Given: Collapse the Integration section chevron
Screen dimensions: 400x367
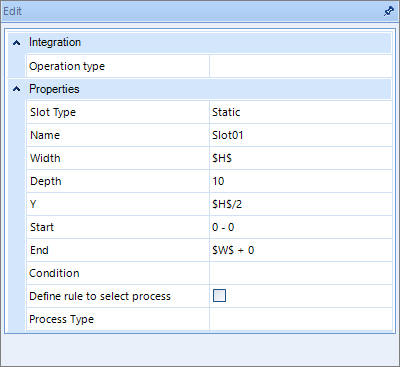Looking at the screenshot, I should click(x=16, y=43).
